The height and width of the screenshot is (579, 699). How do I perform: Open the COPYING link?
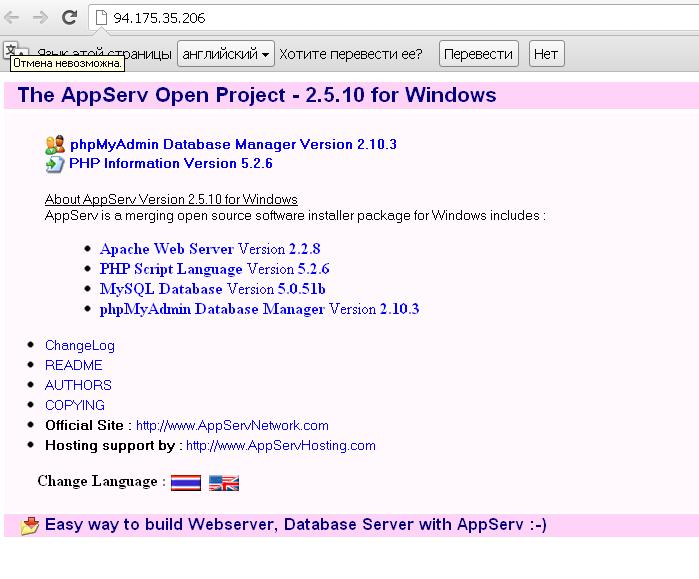click(x=75, y=405)
